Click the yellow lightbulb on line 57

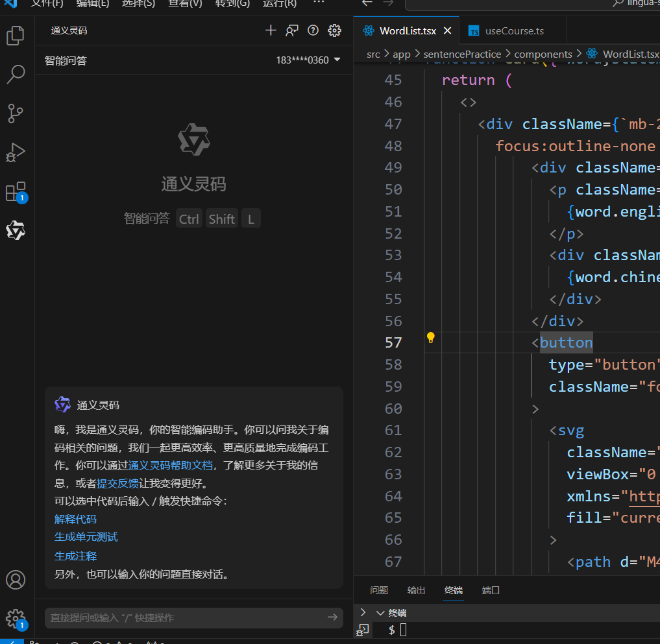(431, 337)
